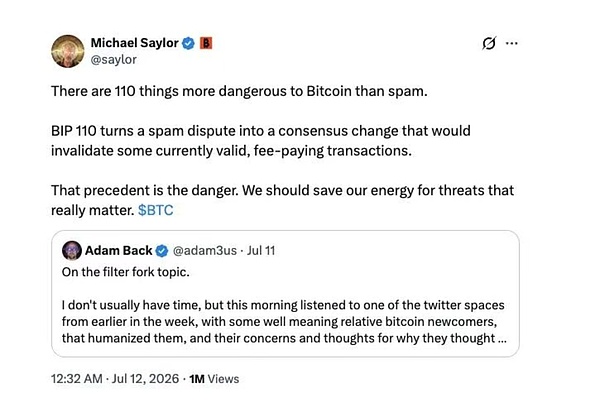
Task: Visit the @adam3us handle
Action: (205, 251)
